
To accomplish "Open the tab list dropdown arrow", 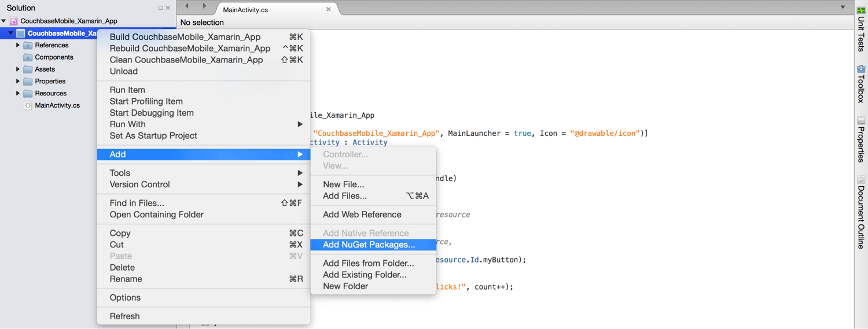I will pos(843,8).
